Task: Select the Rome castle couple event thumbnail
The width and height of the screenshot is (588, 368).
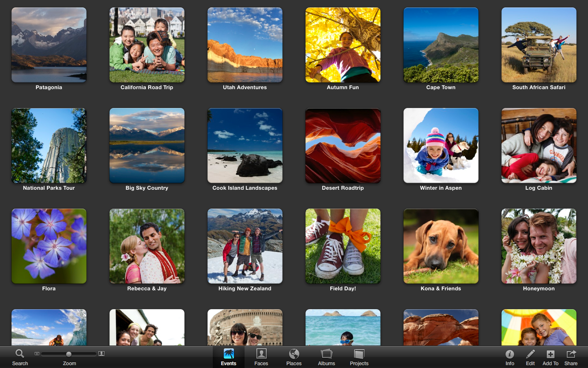Action: click(x=245, y=327)
